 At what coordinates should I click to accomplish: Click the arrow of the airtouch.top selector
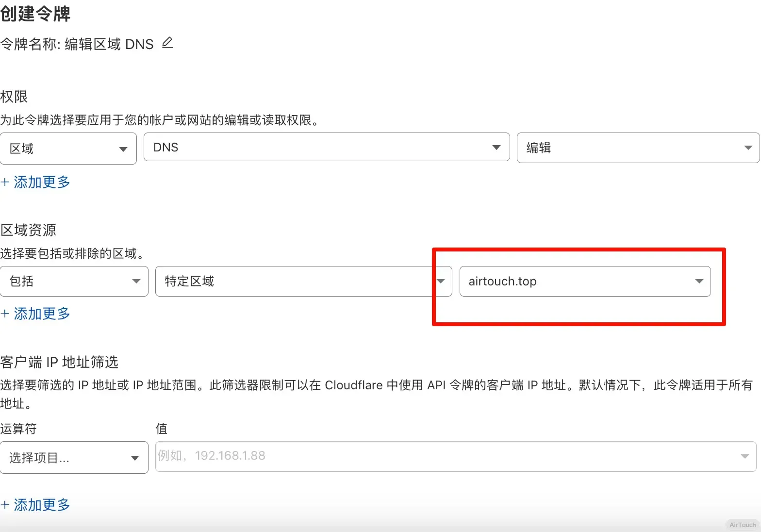pyautogui.click(x=699, y=282)
